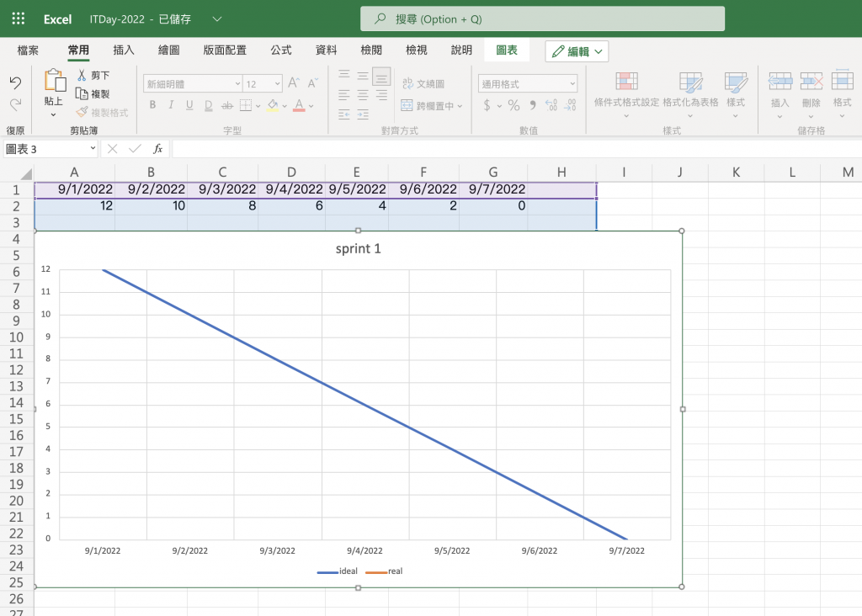Open the Name Box dropdown (圖表 3)

coord(93,148)
